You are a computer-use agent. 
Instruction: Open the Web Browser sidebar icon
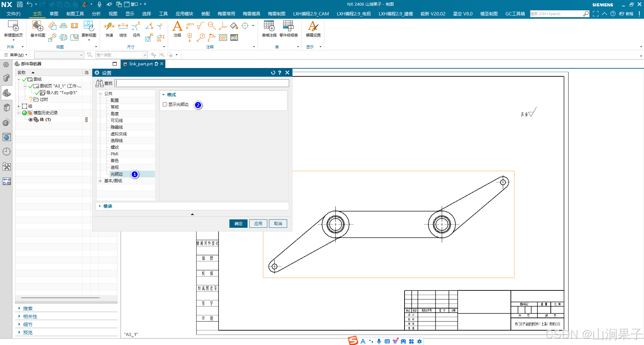(6, 137)
